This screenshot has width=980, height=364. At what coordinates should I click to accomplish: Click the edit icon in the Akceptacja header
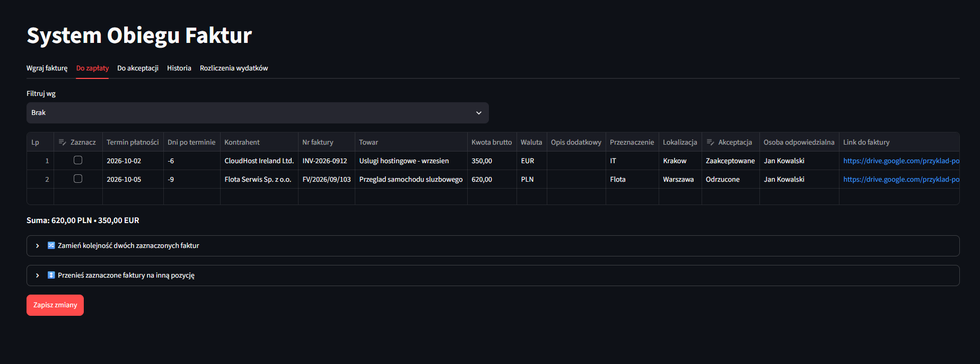coord(710,142)
